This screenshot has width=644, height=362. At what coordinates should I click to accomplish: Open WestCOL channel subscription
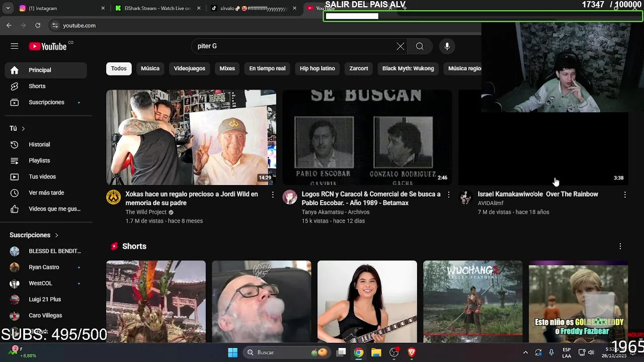pyautogui.click(x=46, y=283)
